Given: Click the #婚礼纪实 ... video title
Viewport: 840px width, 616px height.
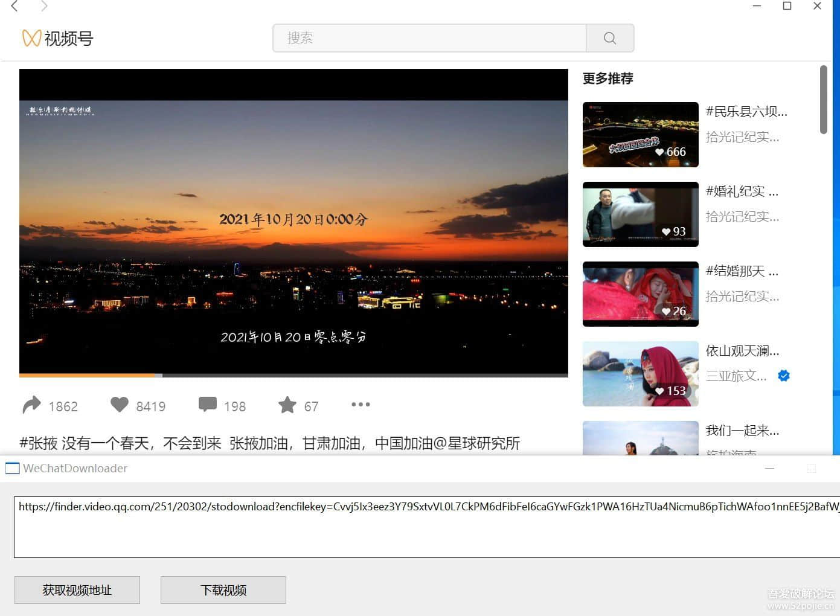Looking at the screenshot, I should [x=742, y=191].
